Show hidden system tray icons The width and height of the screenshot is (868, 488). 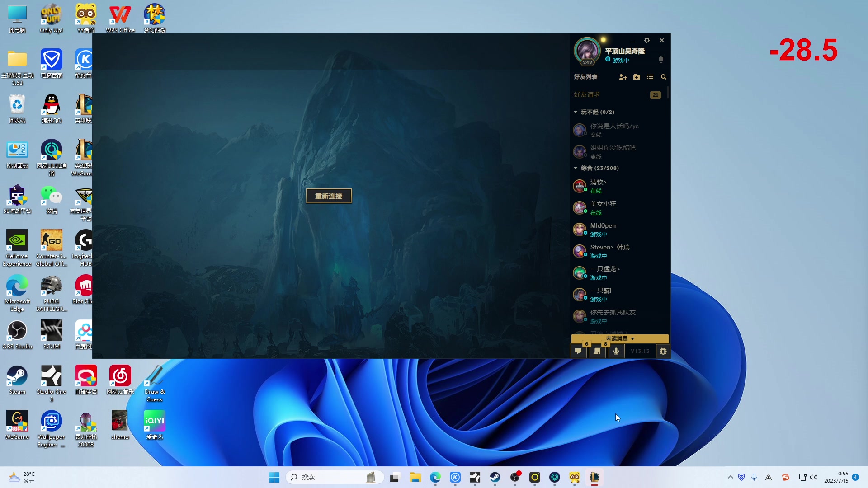pos(730,477)
